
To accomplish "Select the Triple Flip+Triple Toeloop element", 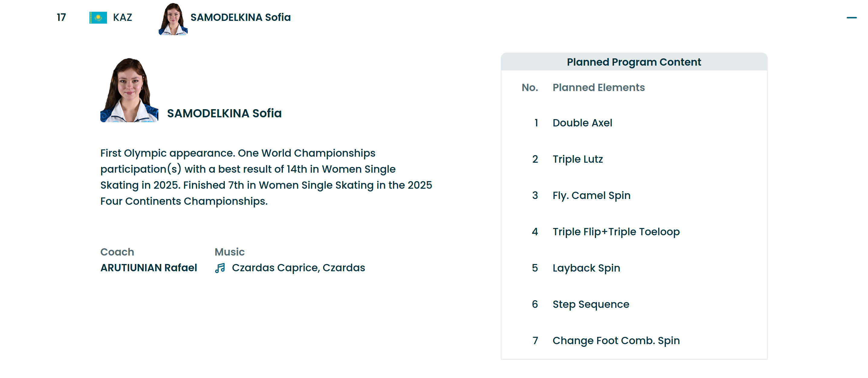I will click(x=616, y=232).
